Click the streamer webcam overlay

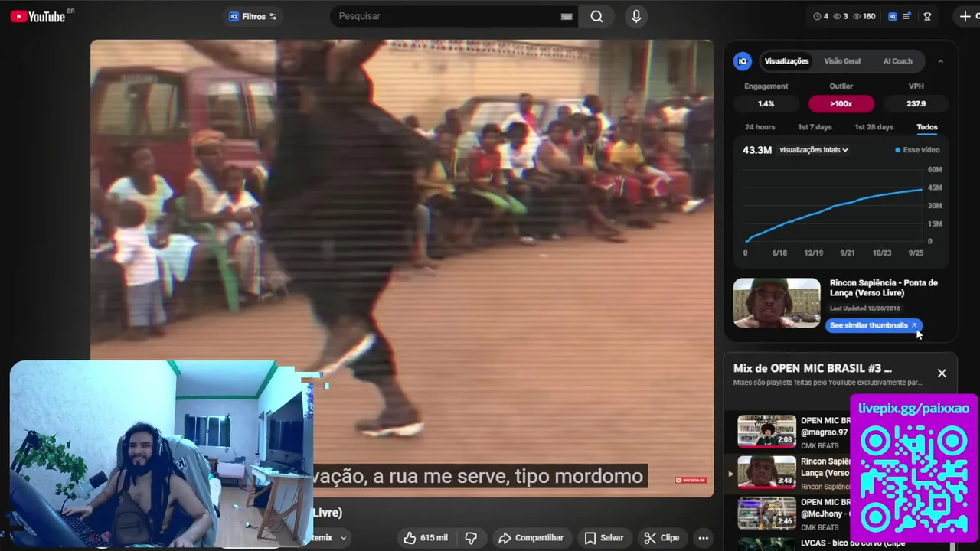click(x=161, y=455)
